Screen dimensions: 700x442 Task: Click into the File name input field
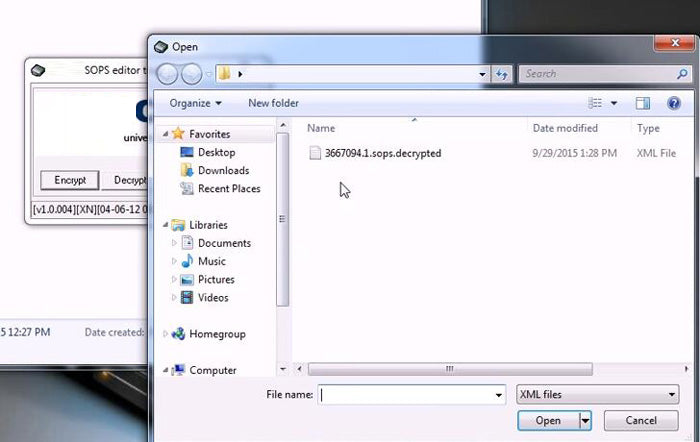(405, 395)
